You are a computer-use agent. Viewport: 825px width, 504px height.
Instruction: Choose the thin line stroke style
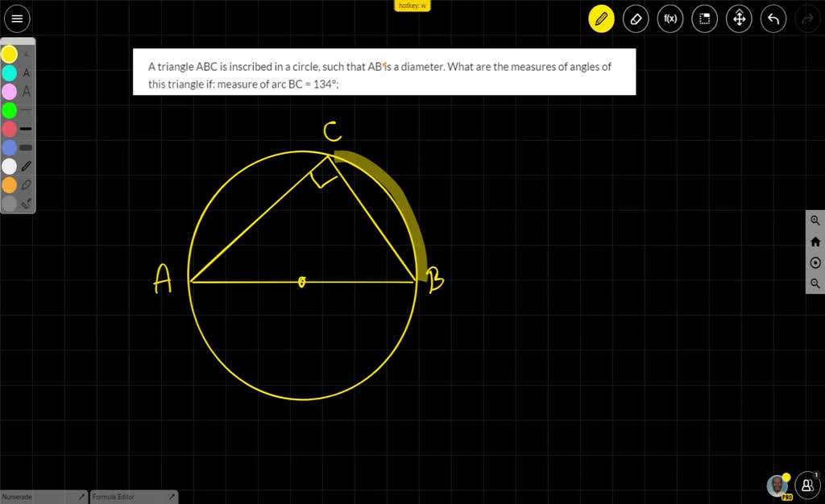pos(25,109)
